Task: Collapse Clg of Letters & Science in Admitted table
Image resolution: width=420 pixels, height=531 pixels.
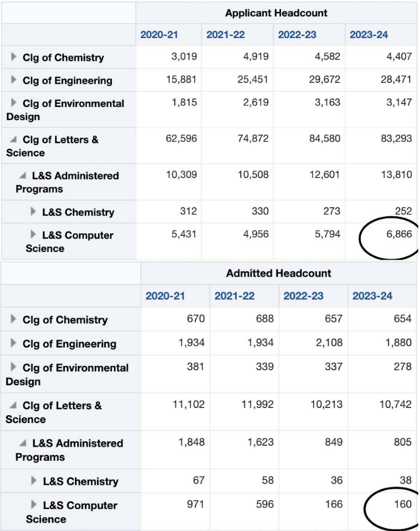Action: tap(14, 405)
